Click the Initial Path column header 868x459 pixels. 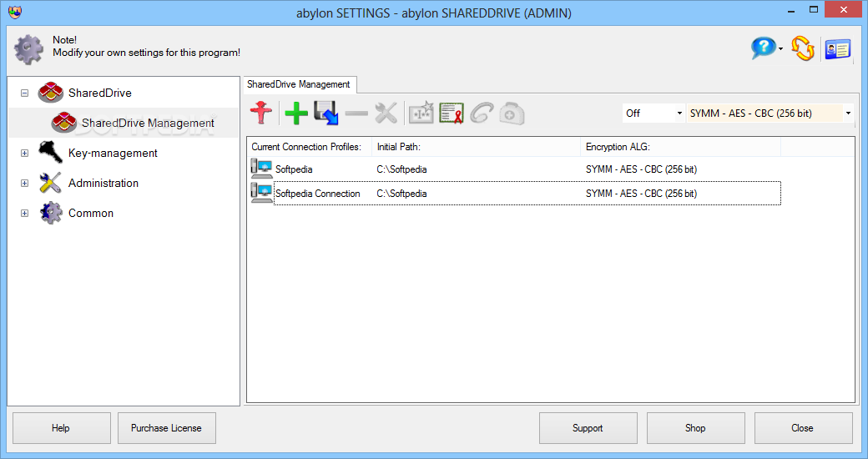coord(476,147)
